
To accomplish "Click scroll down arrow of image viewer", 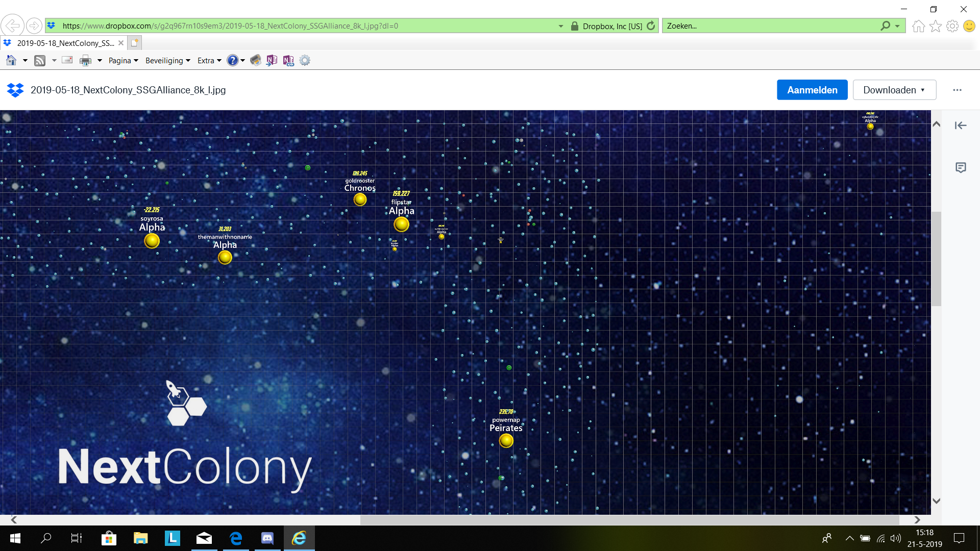I will pyautogui.click(x=936, y=501).
